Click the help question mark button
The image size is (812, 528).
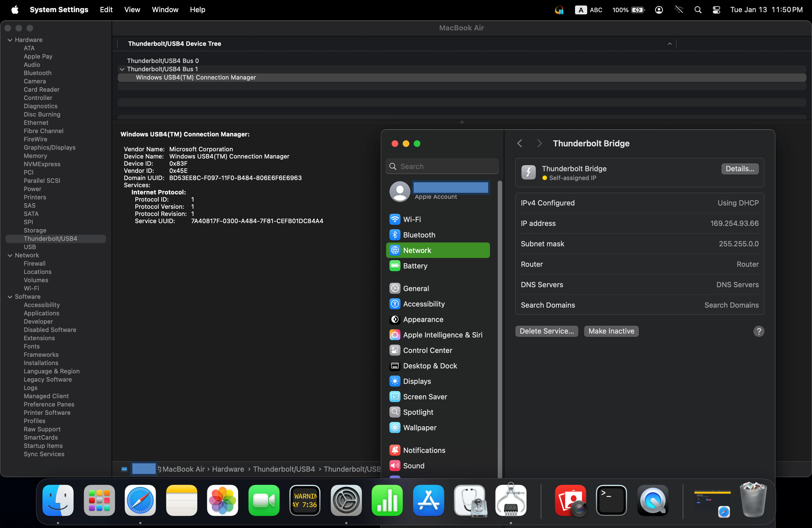pos(758,331)
